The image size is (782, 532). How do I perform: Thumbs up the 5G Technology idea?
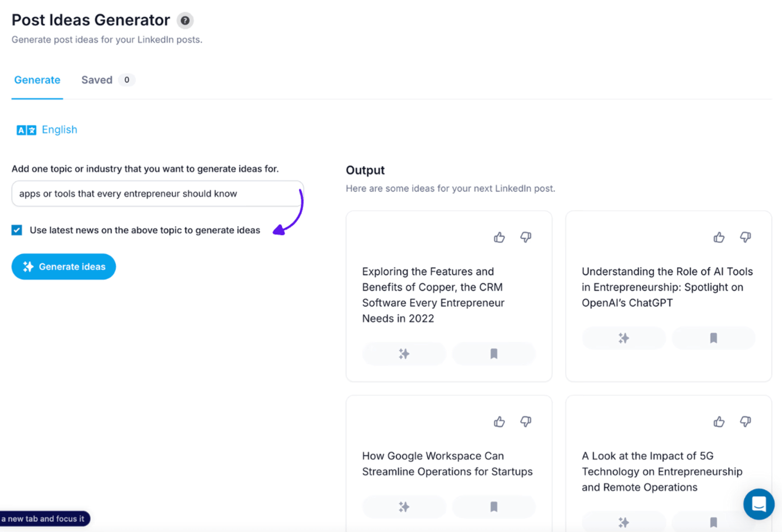tap(719, 422)
